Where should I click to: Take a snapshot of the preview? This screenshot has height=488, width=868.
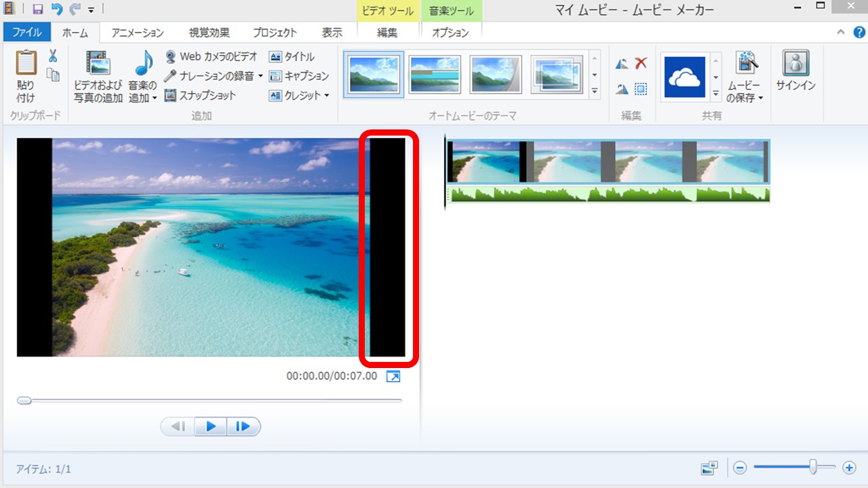tap(200, 96)
